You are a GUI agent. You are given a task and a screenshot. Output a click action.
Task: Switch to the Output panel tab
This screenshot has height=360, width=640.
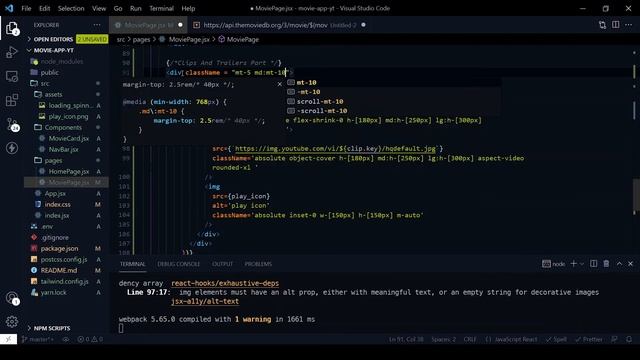pyautogui.click(x=222, y=264)
